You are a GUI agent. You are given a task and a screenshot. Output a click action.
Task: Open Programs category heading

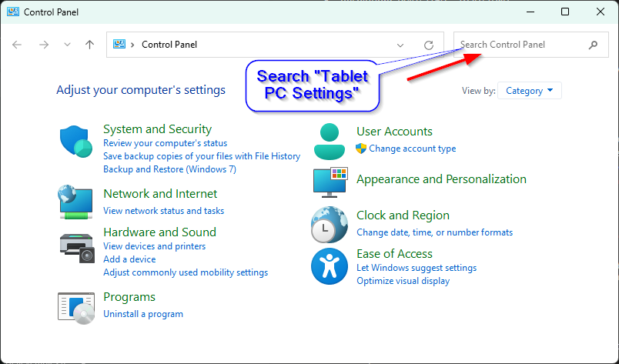coord(129,297)
